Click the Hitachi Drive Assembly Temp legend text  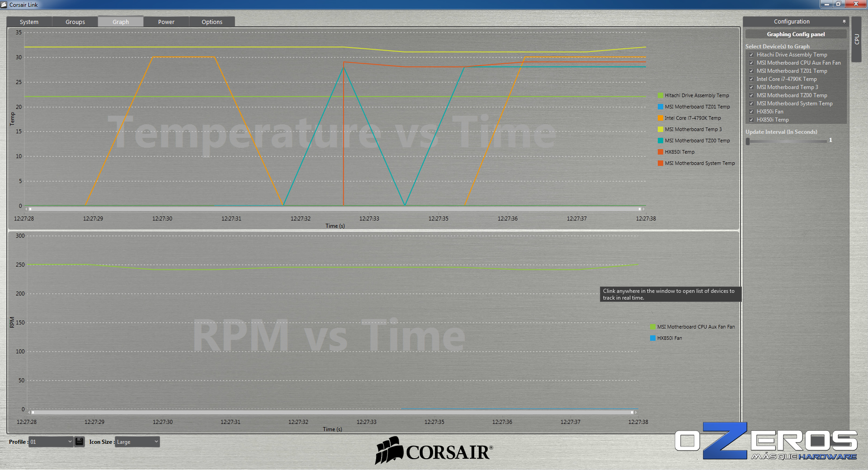697,95
